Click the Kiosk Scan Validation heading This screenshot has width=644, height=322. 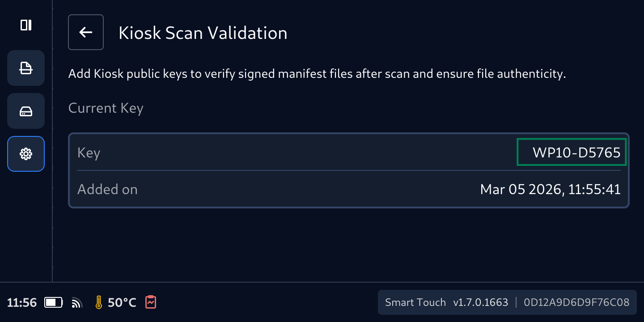[x=203, y=33]
